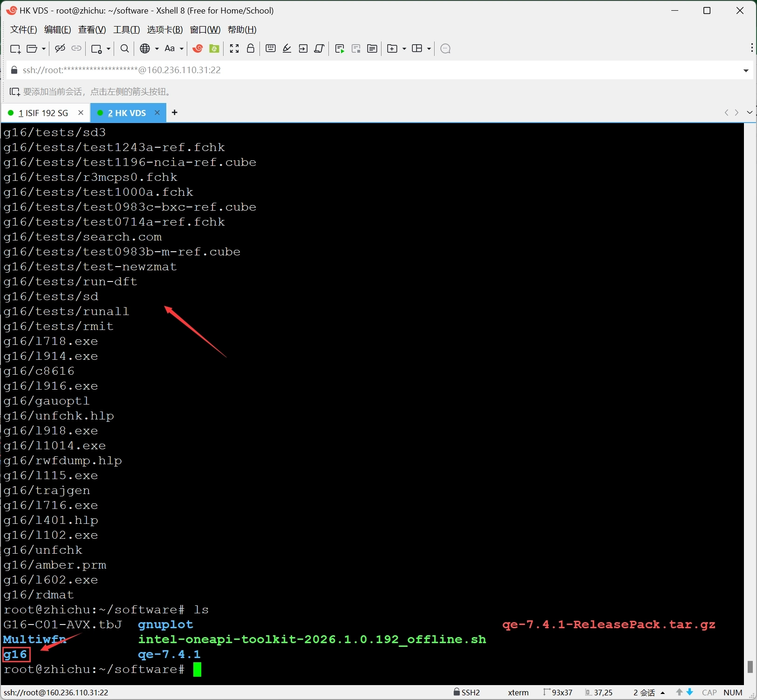Launch Xftp green icon in toolbar
Image resolution: width=757 pixels, height=700 pixels.
click(x=214, y=48)
